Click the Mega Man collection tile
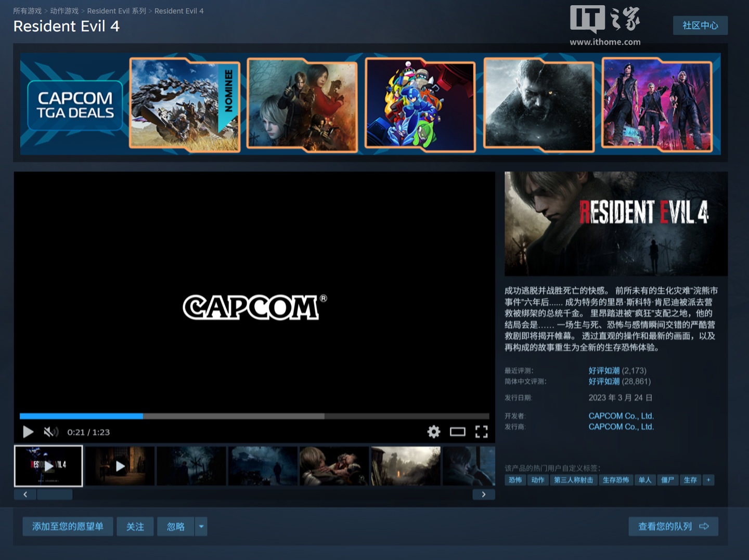The image size is (749, 560). [420, 104]
